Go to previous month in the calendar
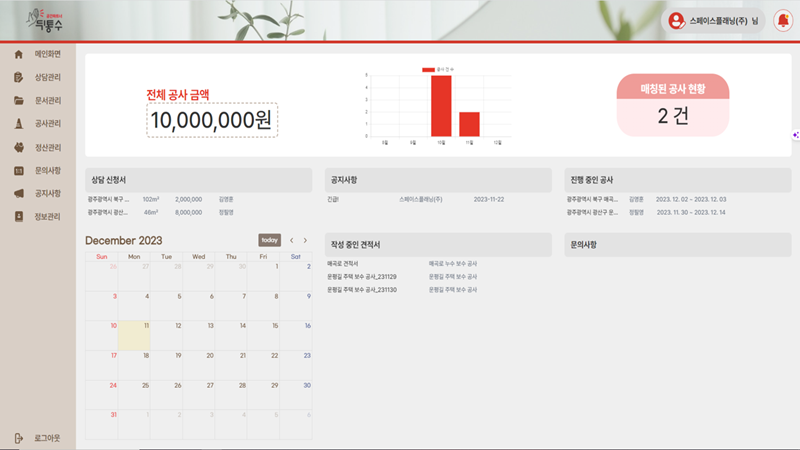 (x=292, y=240)
